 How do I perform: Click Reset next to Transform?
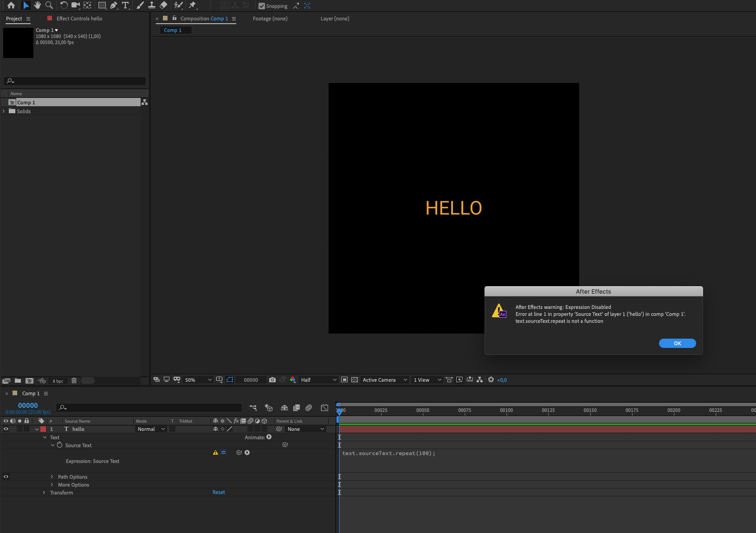point(219,493)
